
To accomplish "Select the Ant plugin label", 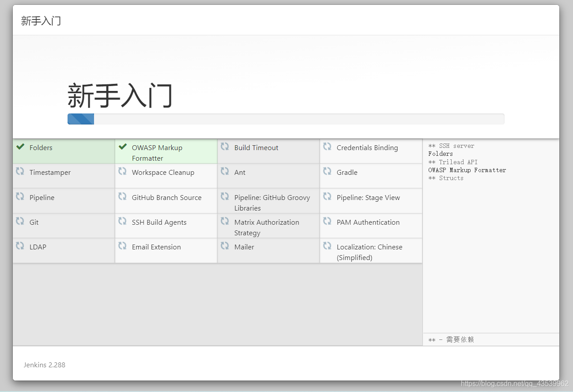I will [x=240, y=173].
